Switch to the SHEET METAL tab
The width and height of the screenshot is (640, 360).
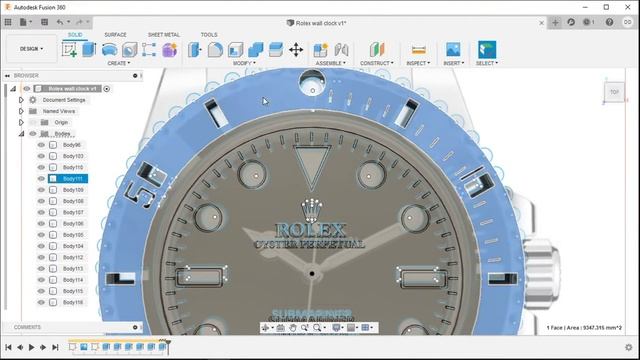(164, 35)
